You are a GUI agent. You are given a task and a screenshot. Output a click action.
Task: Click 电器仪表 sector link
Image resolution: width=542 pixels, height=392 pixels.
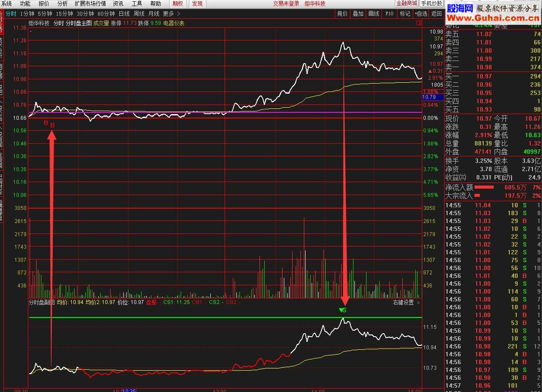174,23
